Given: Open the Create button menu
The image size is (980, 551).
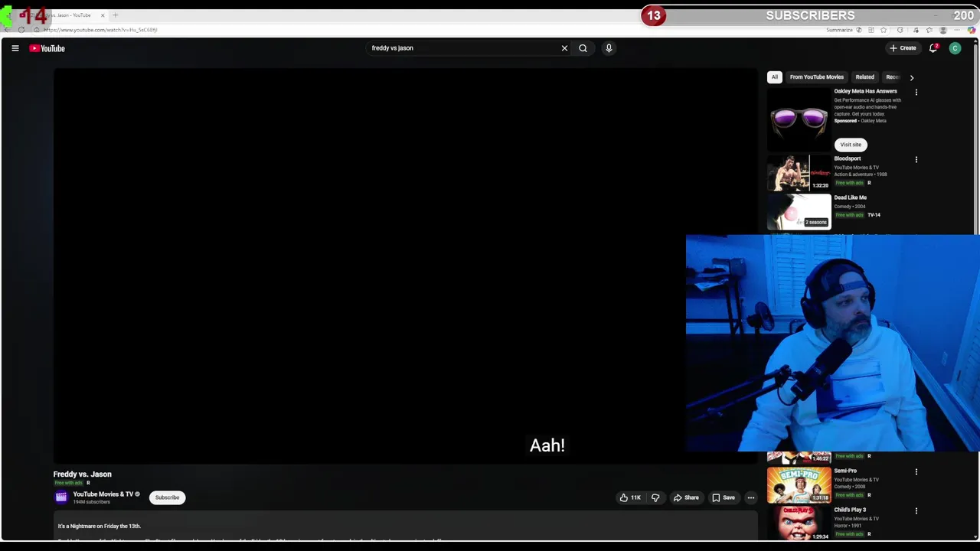Looking at the screenshot, I should point(903,48).
